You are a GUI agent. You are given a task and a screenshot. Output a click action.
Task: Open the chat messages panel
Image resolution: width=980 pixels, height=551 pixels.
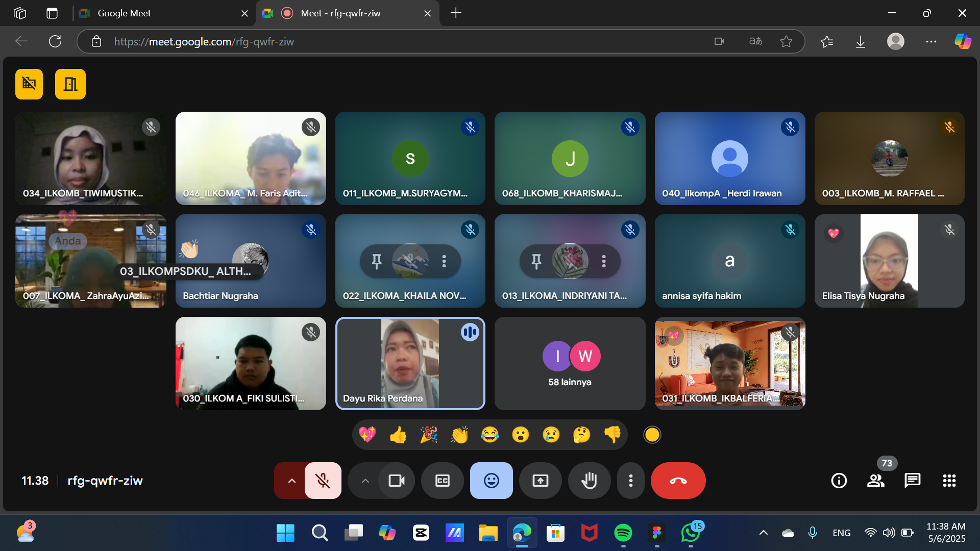[x=912, y=481]
